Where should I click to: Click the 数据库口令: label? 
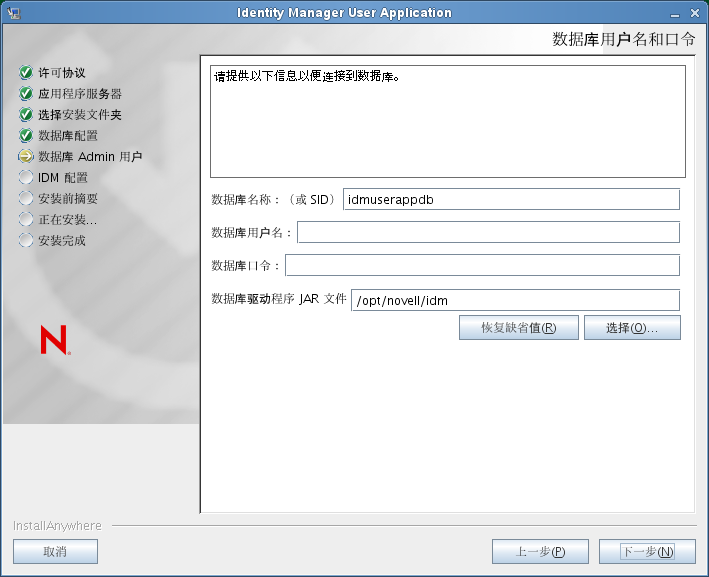coord(246,265)
